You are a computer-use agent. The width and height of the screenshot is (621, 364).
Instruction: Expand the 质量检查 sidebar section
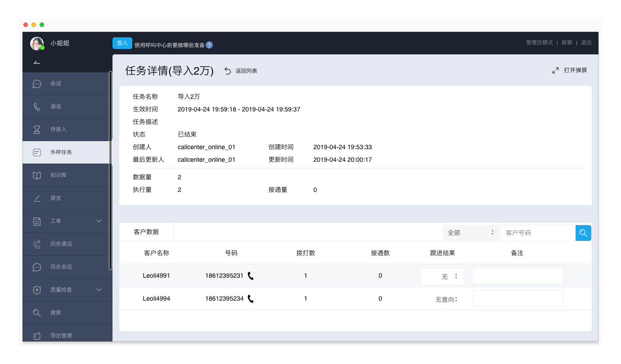(99, 290)
